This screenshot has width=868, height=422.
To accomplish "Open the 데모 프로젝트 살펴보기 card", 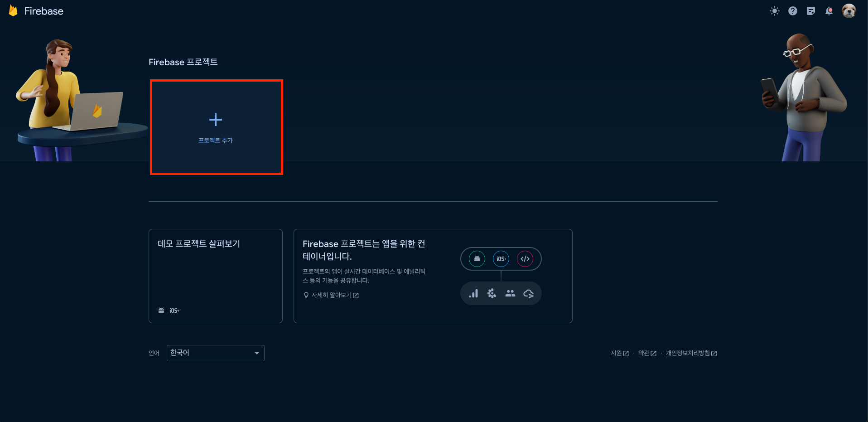I will point(216,276).
